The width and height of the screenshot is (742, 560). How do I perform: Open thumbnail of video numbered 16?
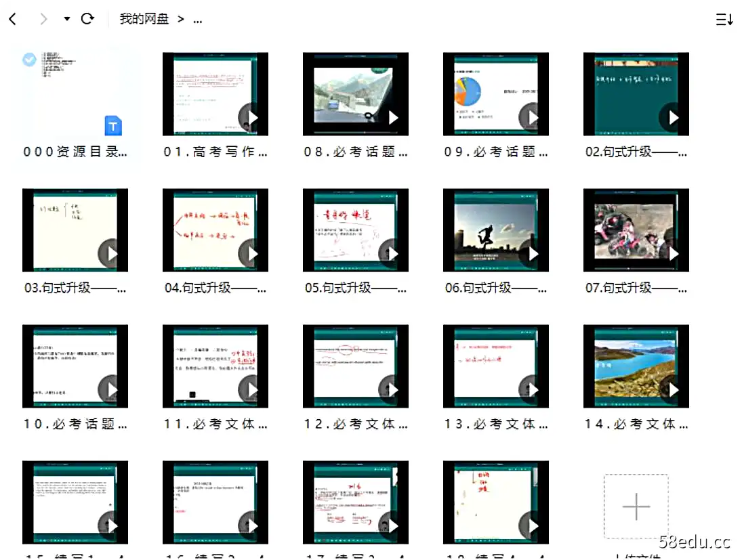click(215, 502)
